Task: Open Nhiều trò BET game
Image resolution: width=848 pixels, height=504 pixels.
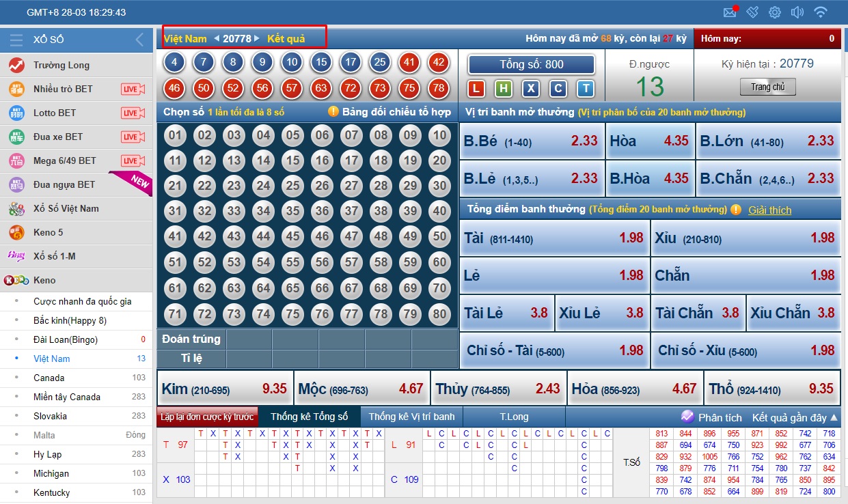Action: point(77,89)
